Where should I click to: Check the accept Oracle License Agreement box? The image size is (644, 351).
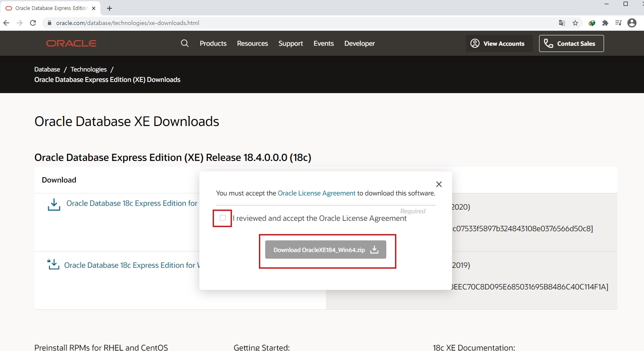223,218
